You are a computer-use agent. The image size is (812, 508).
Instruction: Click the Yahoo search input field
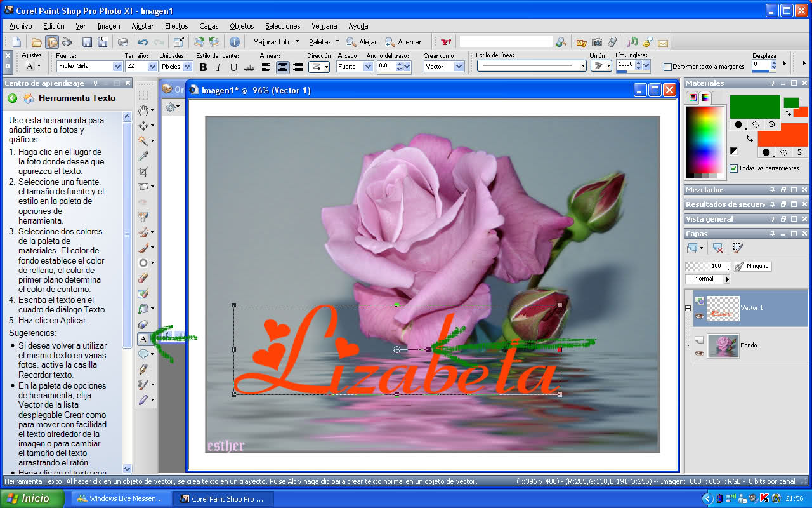click(506, 42)
